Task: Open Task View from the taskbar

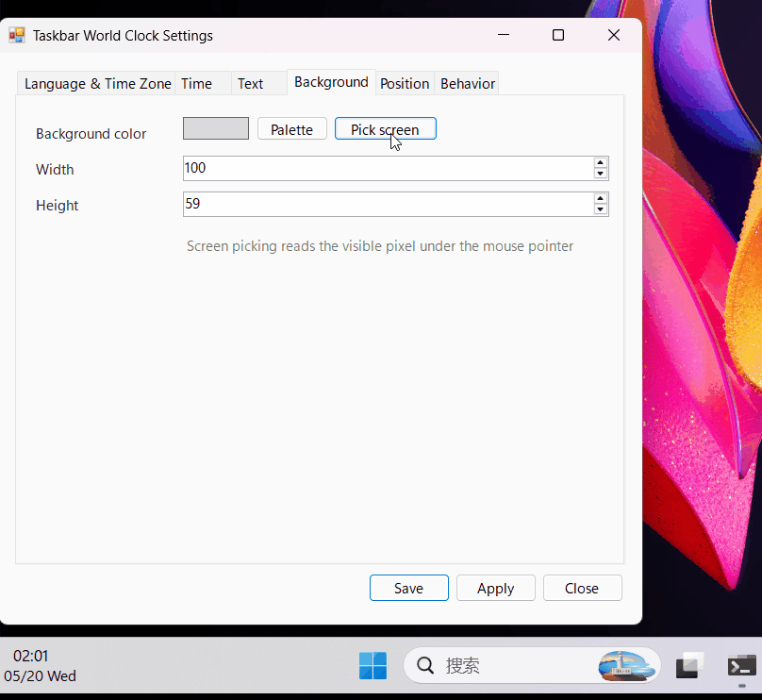Action: (690, 665)
